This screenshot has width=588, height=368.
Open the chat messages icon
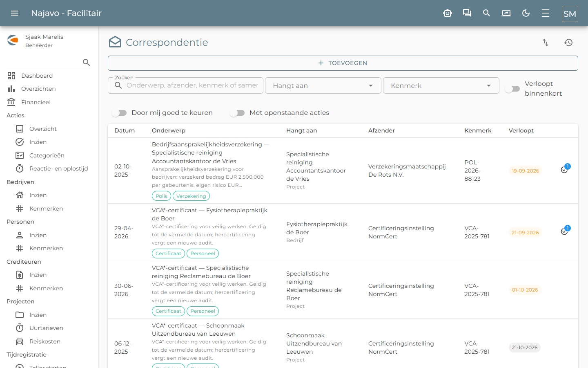point(467,13)
